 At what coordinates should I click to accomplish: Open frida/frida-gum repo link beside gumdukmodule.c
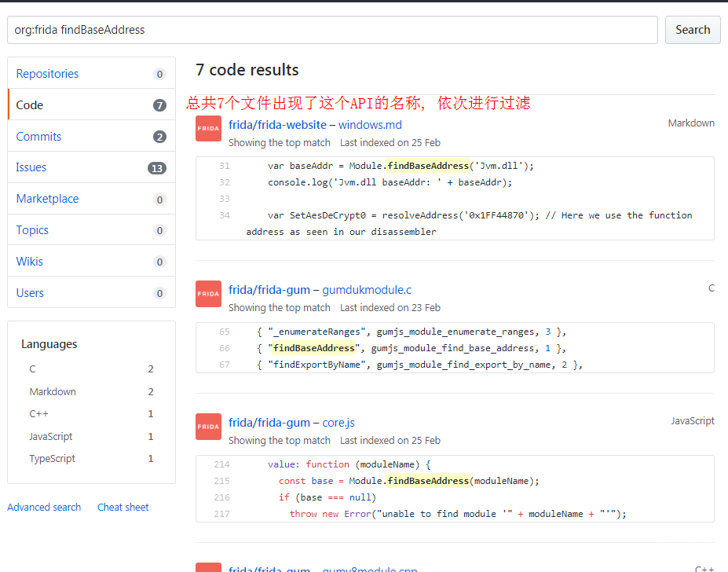269,290
